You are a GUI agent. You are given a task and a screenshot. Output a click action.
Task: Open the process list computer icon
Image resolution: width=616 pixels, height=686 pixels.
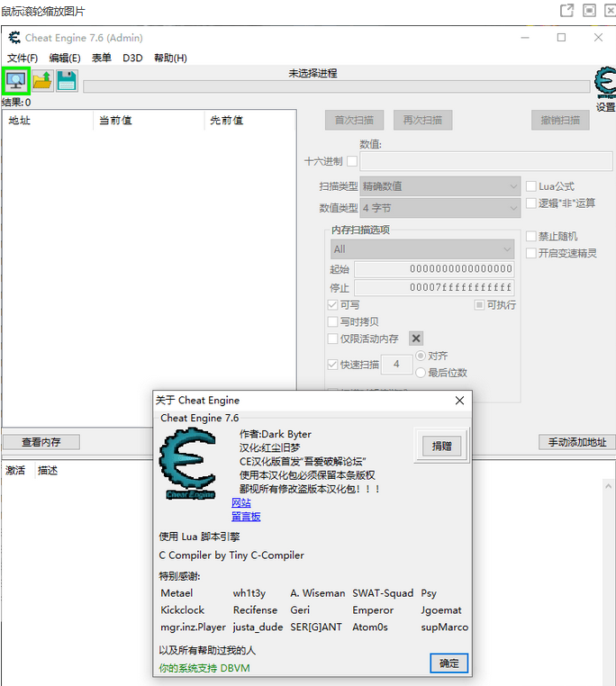16,81
